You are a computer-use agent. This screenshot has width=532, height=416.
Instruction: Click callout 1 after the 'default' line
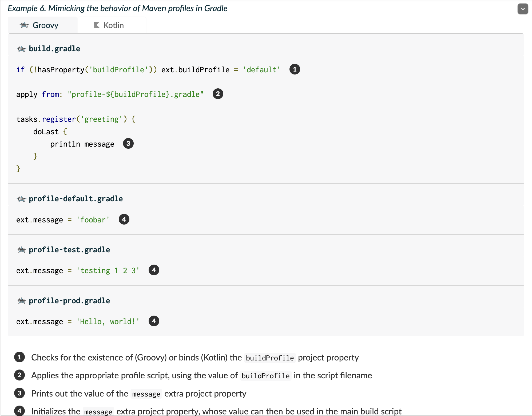click(x=295, y=69)
